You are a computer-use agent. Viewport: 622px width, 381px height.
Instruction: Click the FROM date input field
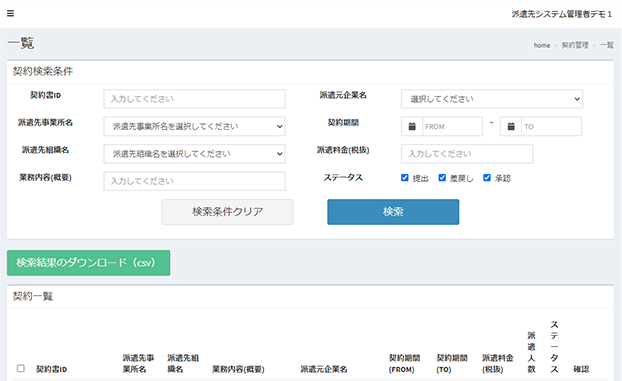(452, 127)
